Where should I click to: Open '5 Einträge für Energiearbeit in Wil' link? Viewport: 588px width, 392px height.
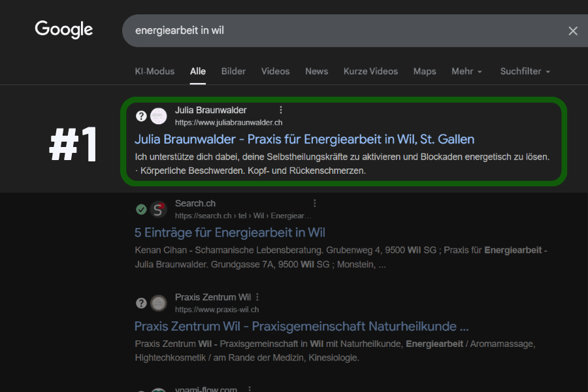point(230,233)
